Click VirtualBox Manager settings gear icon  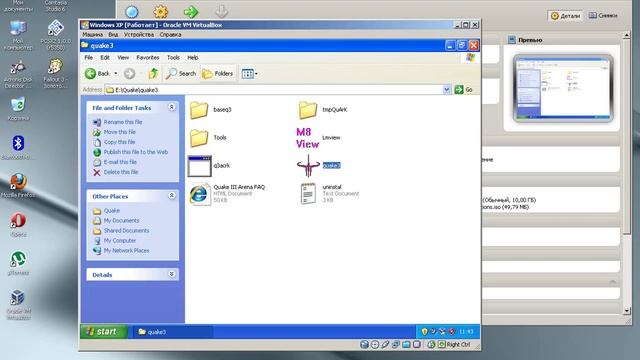click(x=161, y=11)
